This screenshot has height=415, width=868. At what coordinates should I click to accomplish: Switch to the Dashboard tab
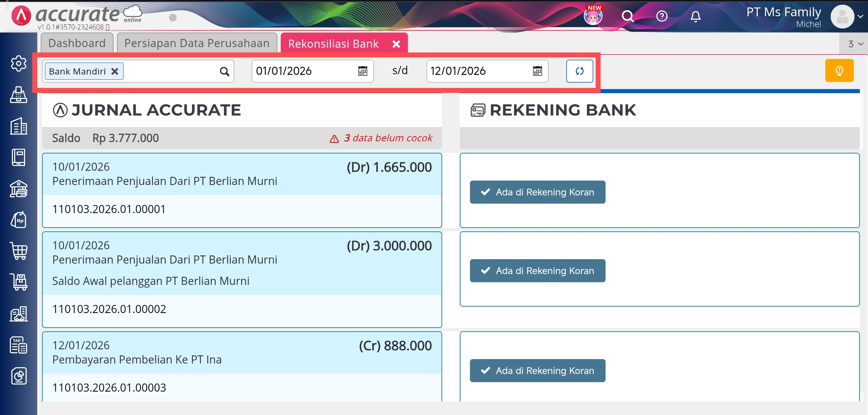click(77, 43)
